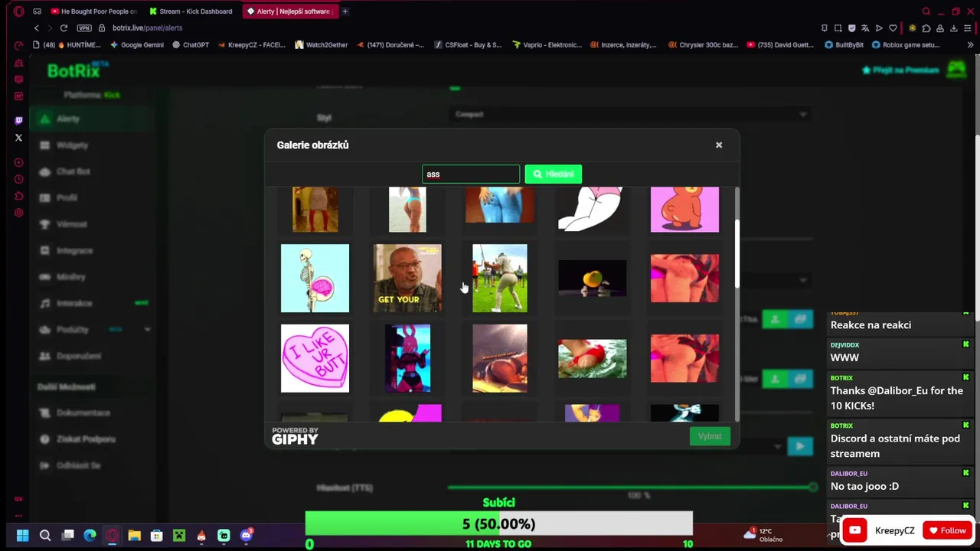The height and width of the screenshot is (551, 980).
Task: Click the VPN badge in address bar
Action: (x=84, y=28)
